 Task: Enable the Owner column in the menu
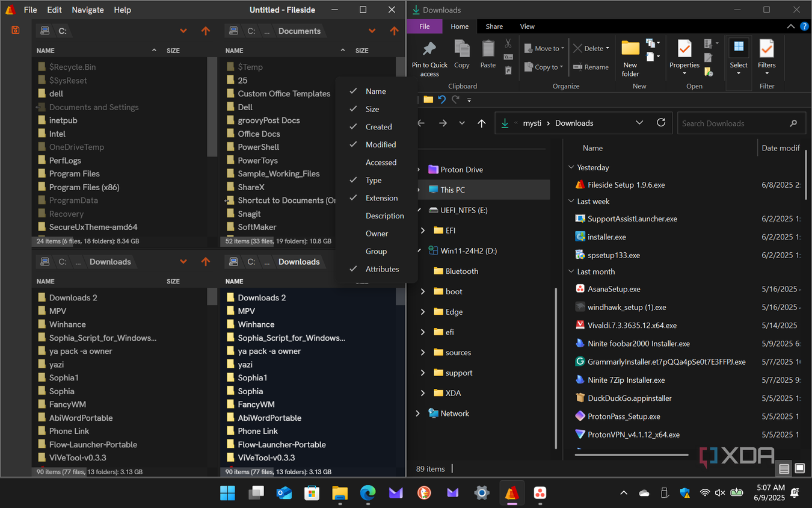click(x=377, y=234)
